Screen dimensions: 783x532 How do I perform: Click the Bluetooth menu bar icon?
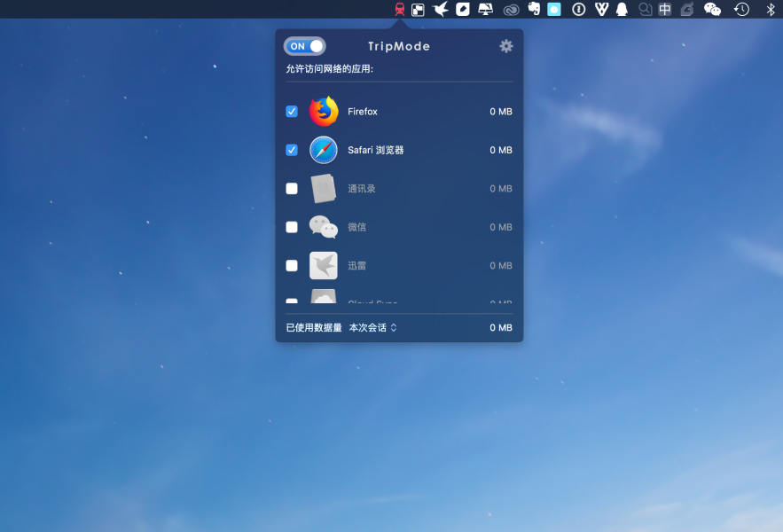[771, 9]
